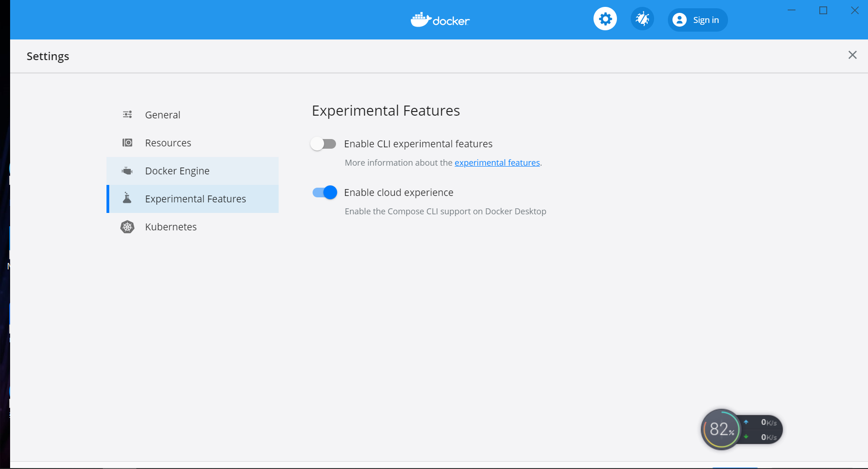Maximize the Docker Desktop window
Screen dimensions: 868x469
coord(823,10)
